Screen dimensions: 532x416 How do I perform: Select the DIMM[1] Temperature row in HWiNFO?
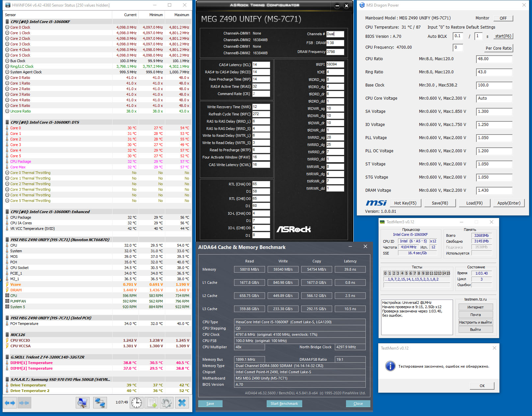coord(97,363)
